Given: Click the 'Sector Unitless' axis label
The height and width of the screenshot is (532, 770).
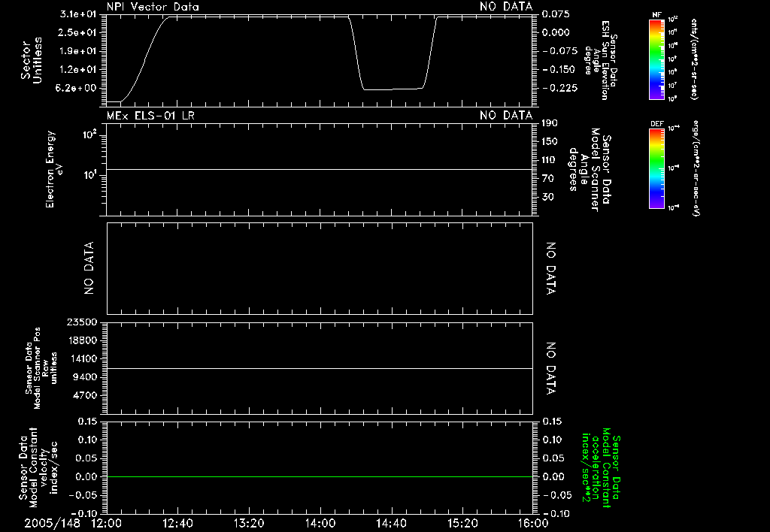Looking at the screenshot, I should click(32, 60).
